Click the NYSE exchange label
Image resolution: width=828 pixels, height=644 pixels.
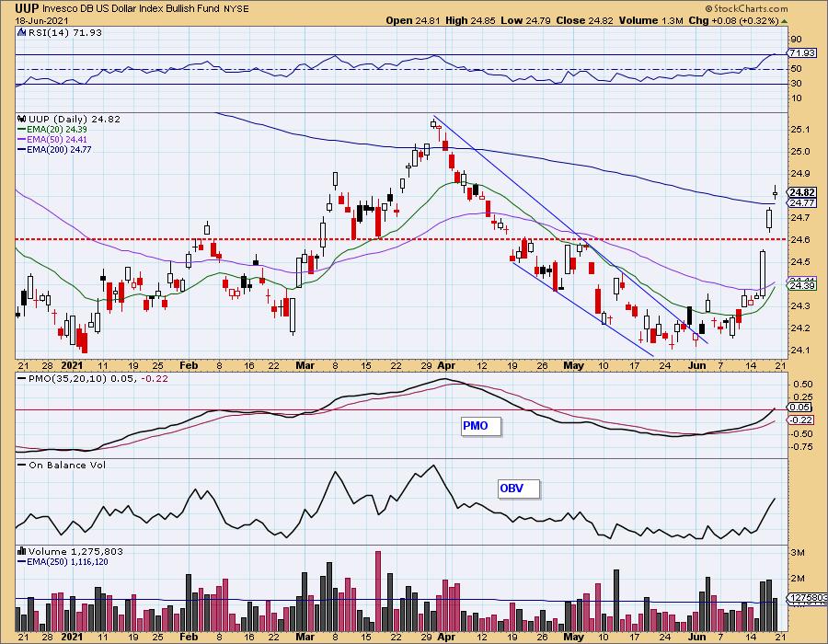[236, 9]
